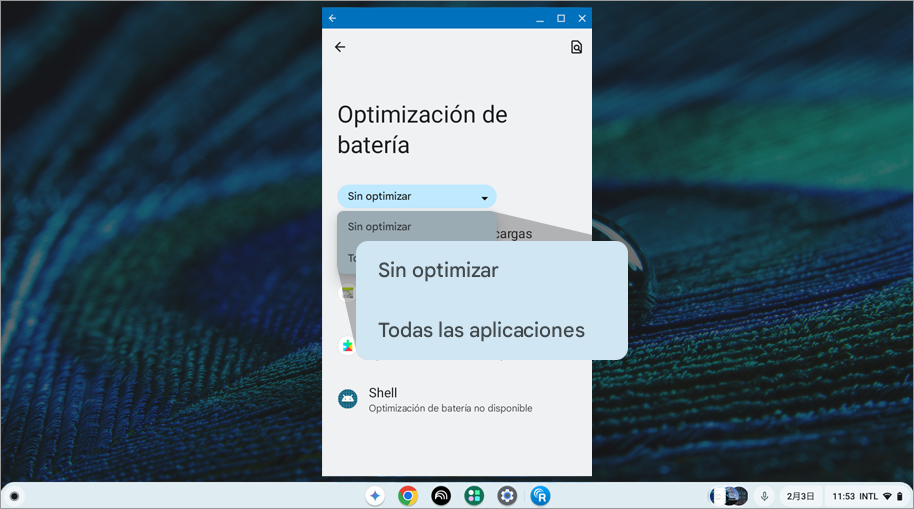Go back using the arrow above the title
This screenshot has height=509, width=914.
coord(340,47)
